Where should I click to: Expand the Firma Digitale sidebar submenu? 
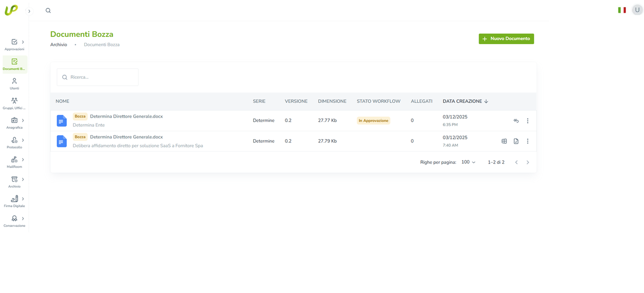[23, 199]
